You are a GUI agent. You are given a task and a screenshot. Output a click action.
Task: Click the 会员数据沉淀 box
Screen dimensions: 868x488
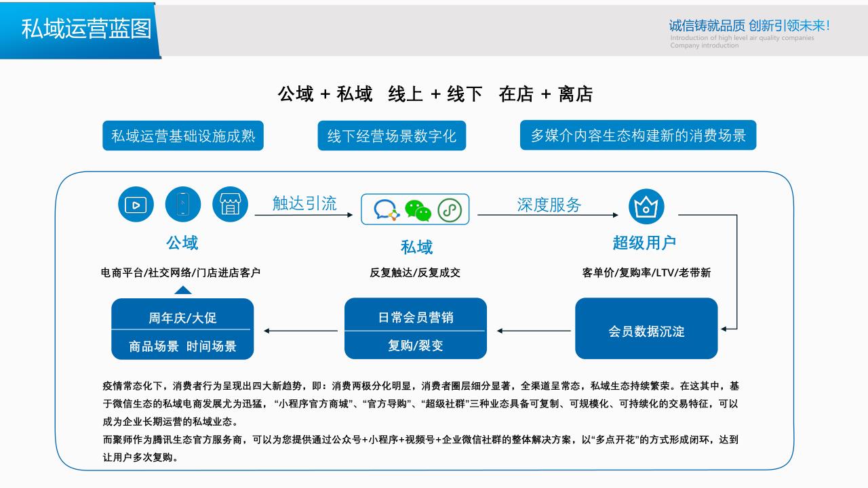(x=646, y=329)
